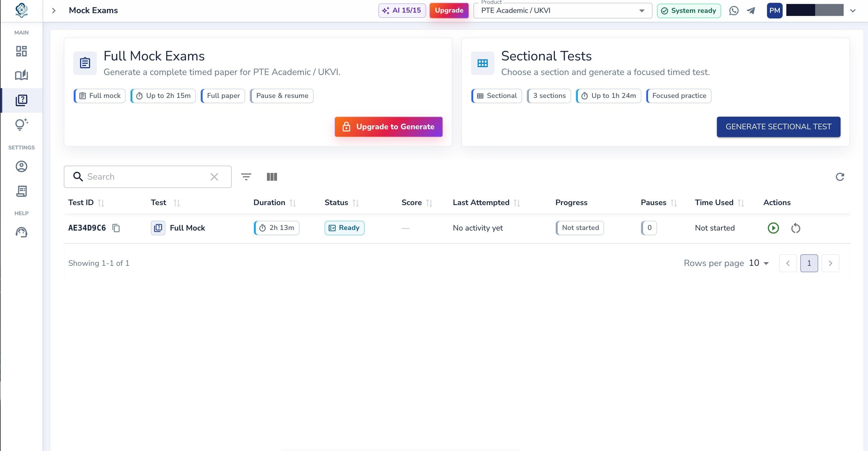The width and height of the screenshot is (868, 451).
Task: Sort table by Duration column
Action: click(292, 203)
